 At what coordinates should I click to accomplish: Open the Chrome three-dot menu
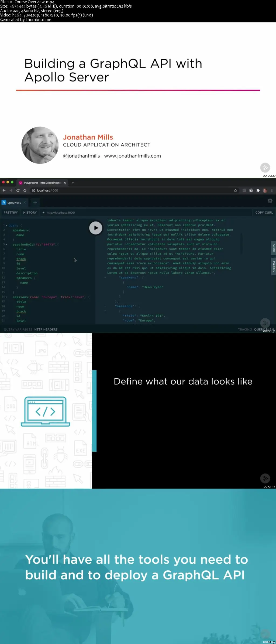tap(272, 190)
